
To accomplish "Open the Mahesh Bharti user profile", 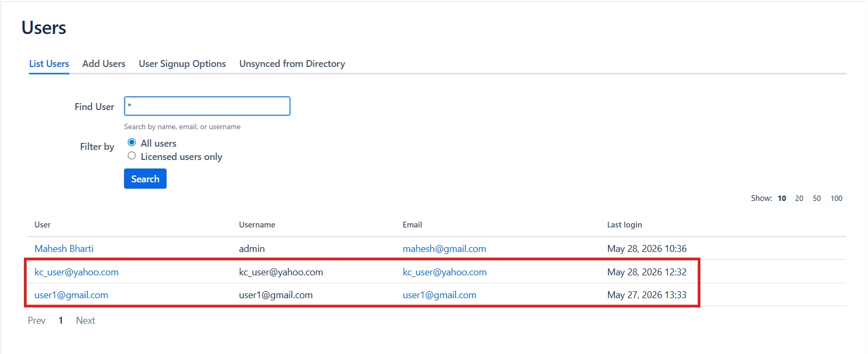I will pyautogui.click(x=64, y=249).
